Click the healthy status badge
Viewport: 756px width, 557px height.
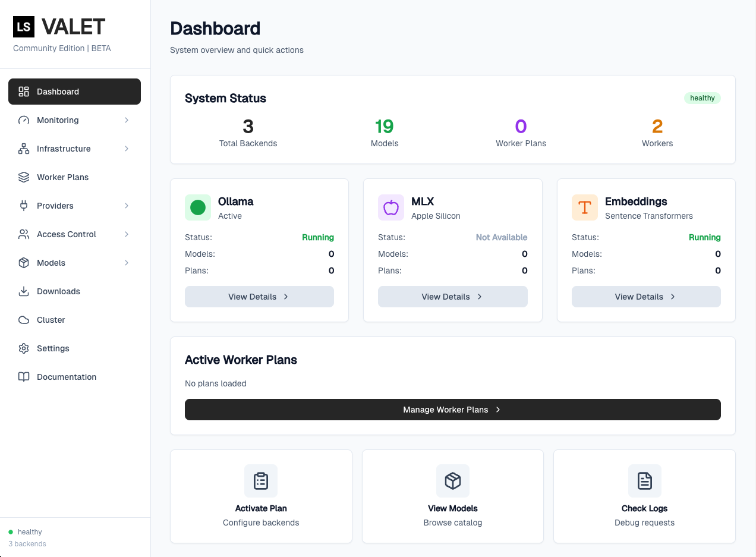(x=703, y=98)
